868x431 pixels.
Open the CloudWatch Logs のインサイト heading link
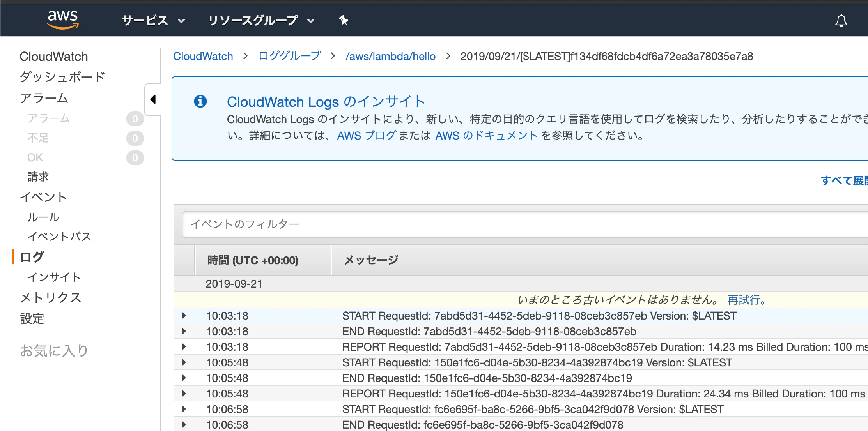pos(326,102)
